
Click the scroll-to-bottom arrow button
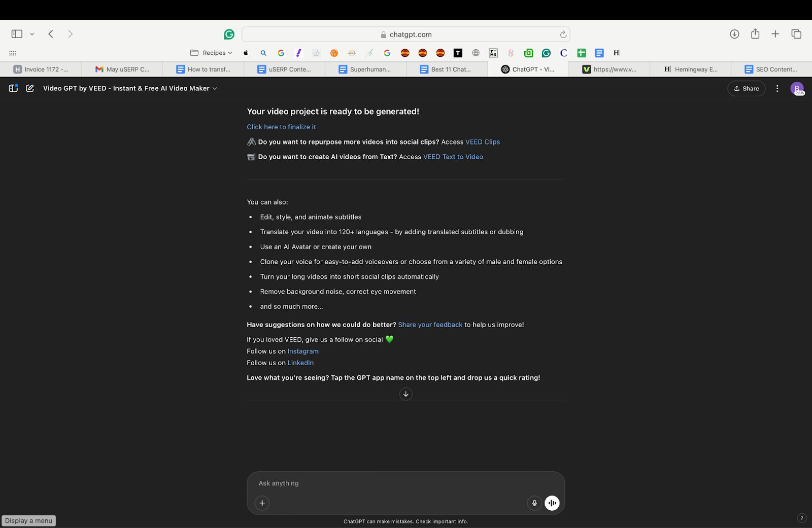click(x=405, y=394)
